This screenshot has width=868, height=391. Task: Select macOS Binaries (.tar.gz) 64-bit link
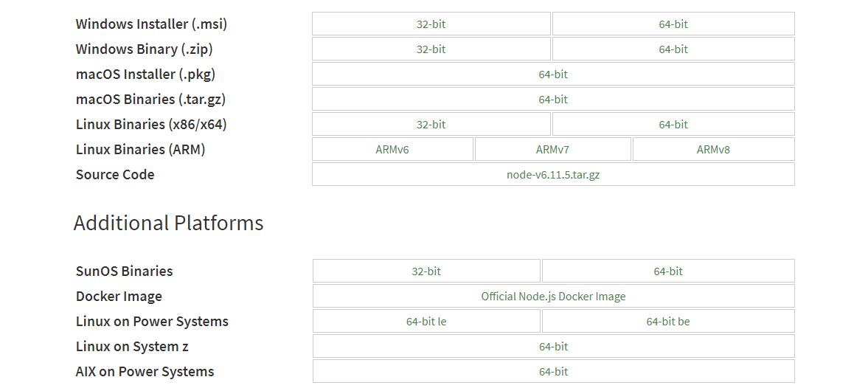click(x=553, y=100)
